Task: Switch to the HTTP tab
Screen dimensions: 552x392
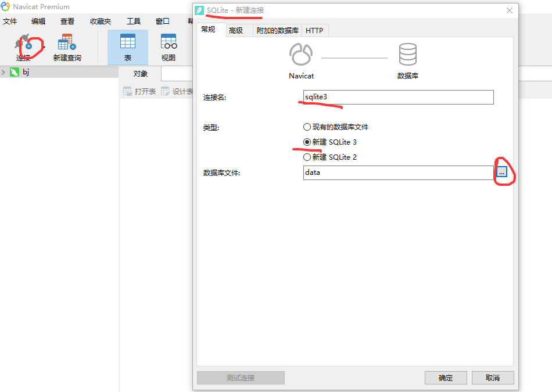Action: click(x=315, y=31)
